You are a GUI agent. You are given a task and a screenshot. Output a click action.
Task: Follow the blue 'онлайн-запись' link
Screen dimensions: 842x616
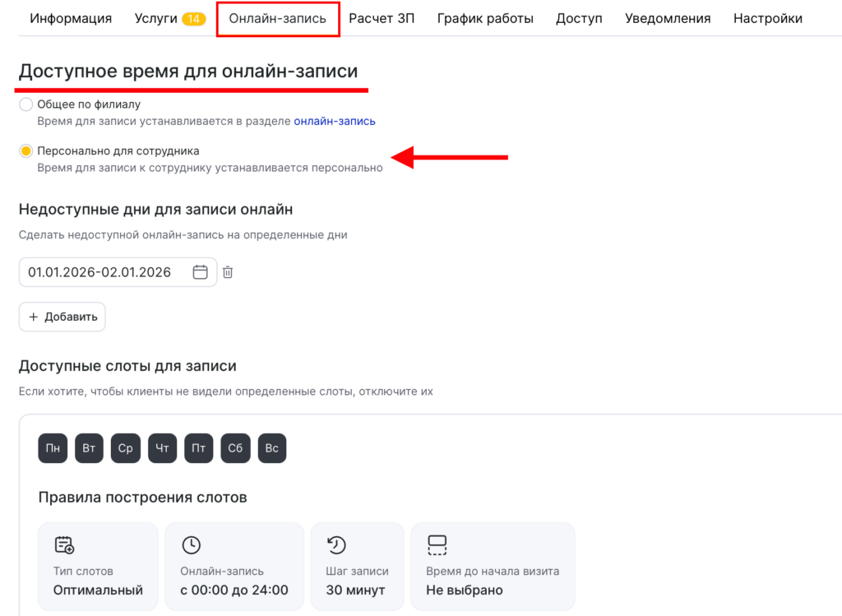click(x=335, y=122)
